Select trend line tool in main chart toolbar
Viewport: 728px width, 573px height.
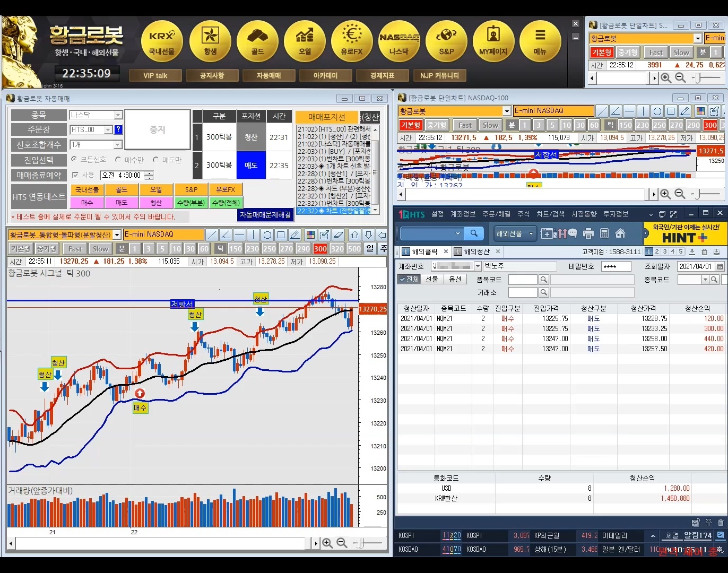pyautogui.click(x=212, y=235)
